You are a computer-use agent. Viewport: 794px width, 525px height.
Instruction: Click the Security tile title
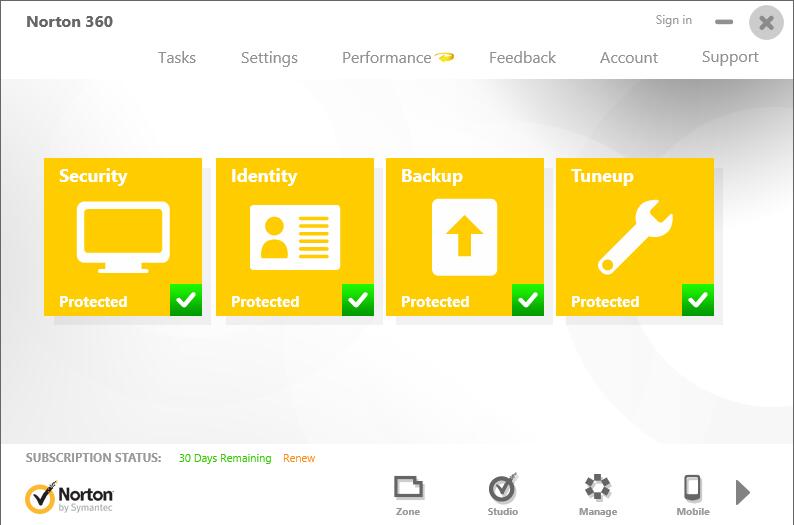click(93, 176)
